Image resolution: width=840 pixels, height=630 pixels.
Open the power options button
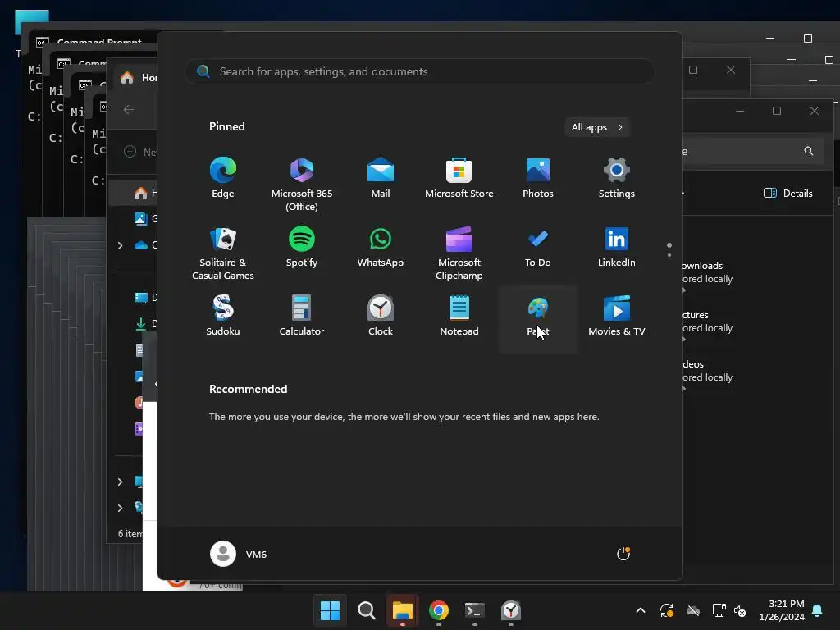[623, 554]
